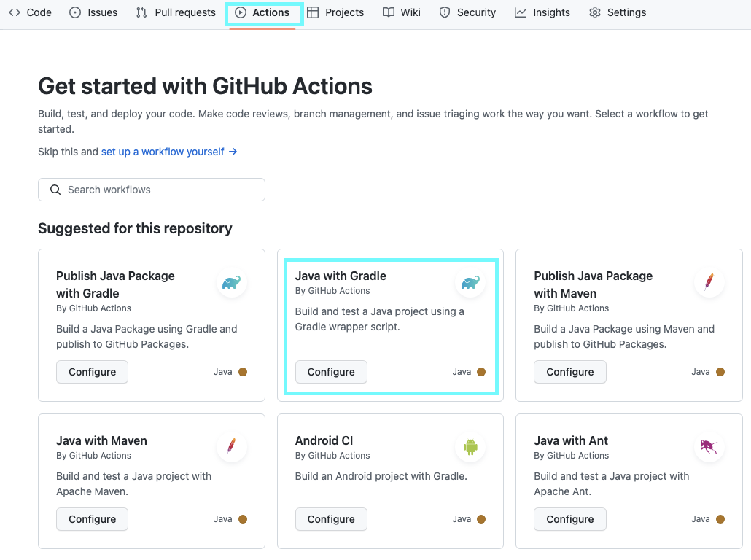
Task: Click Java language label on Java with Maven card
Action: (x=222, y=519)
